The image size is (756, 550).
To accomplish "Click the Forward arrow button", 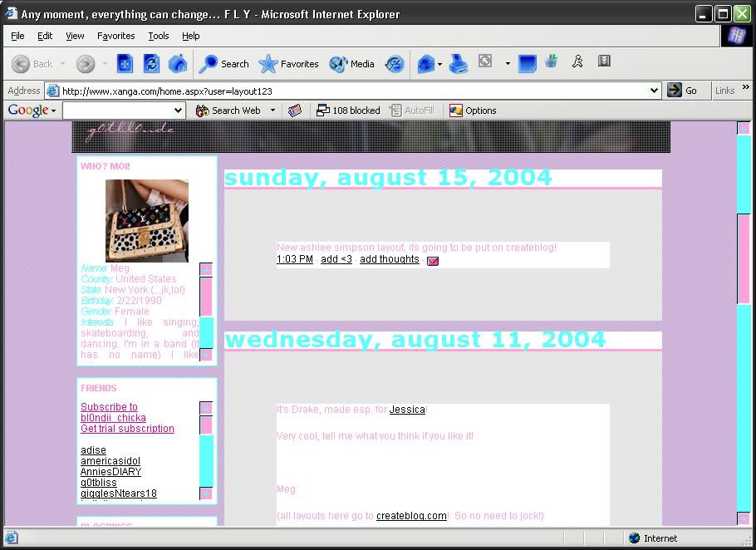I will (x=86, y=64).
